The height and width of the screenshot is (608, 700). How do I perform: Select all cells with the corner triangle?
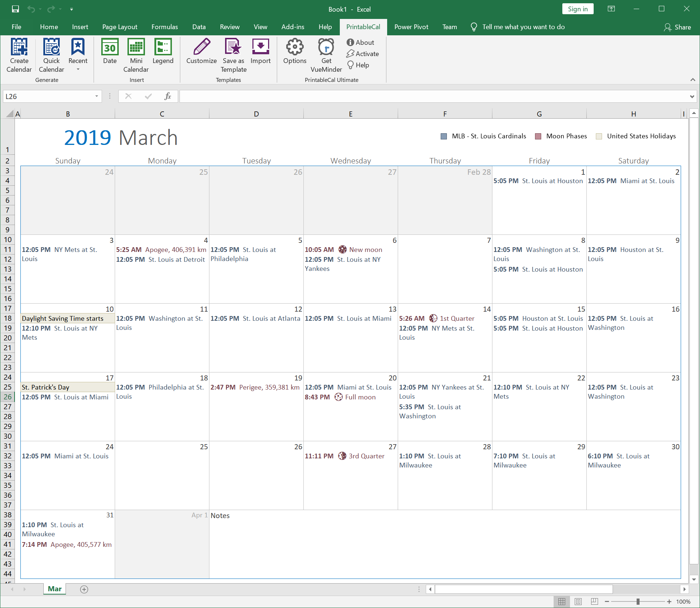pos(10,114)
